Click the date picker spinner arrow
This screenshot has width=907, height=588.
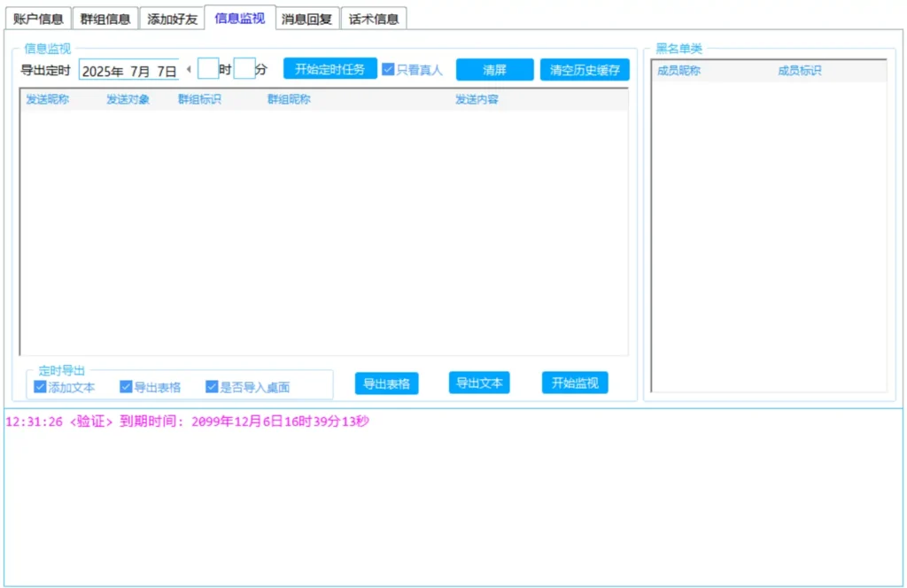[189, 70]
